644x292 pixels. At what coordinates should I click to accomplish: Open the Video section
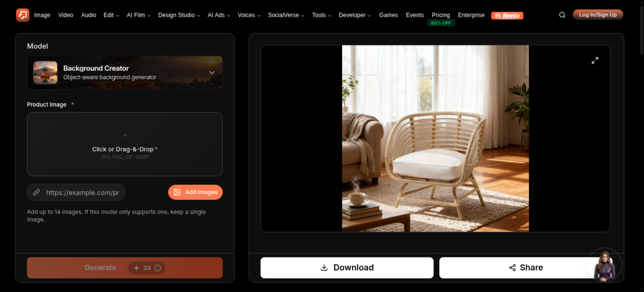click(x=66, y=15)
